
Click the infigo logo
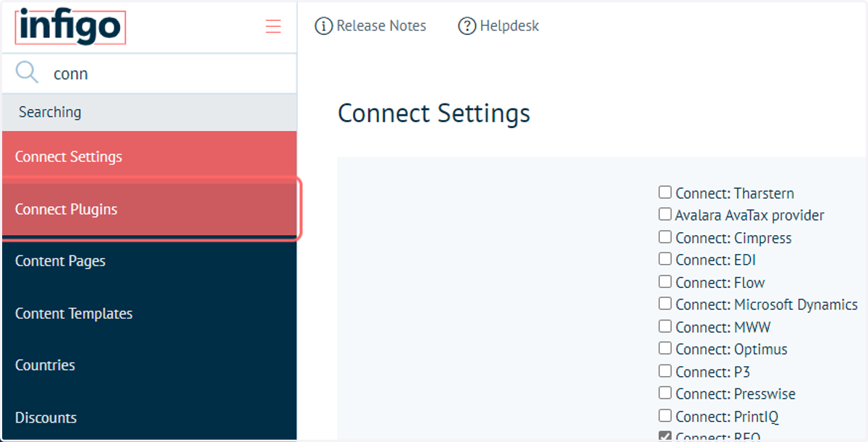[70, 27]
